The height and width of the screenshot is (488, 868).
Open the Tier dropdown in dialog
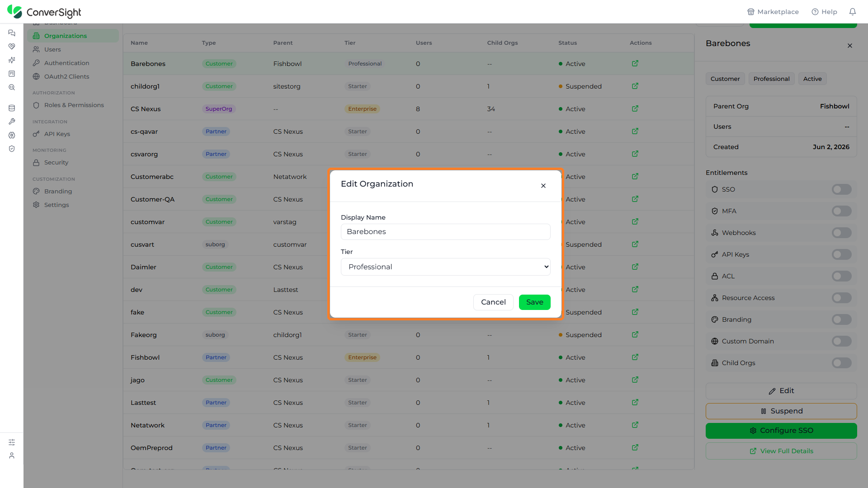pos(445,267)
